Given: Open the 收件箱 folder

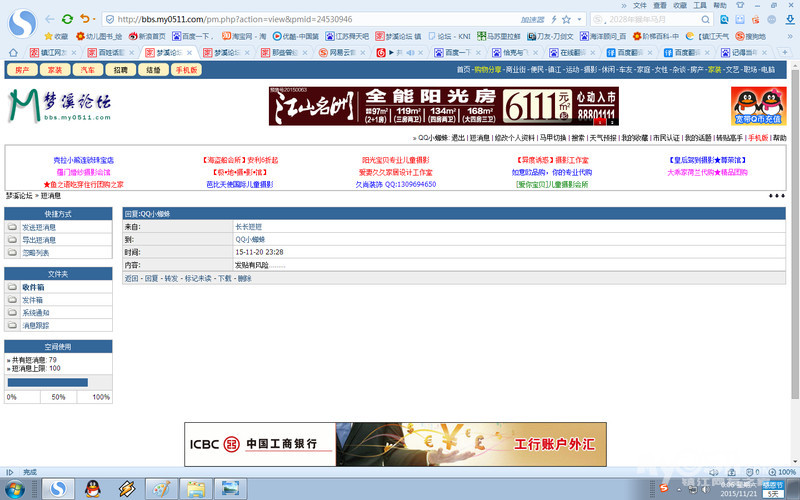Looking at the screenshot, I should 33,287.
